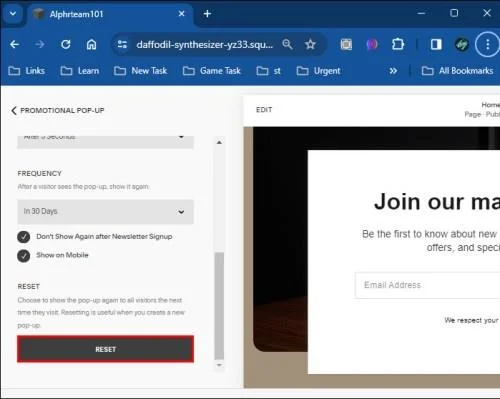Open the zoom magnifier in address bar
Screen dimensions: 500x399
coord(287,44)
